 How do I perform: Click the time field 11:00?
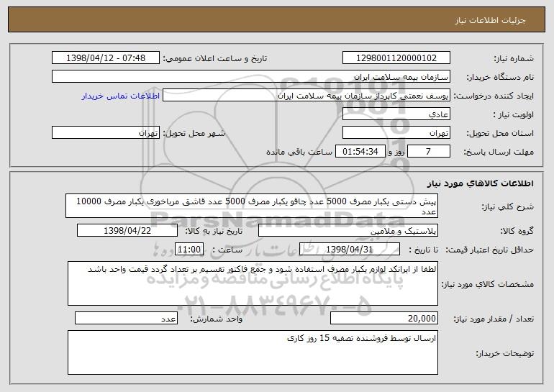(x=189, y=250)
